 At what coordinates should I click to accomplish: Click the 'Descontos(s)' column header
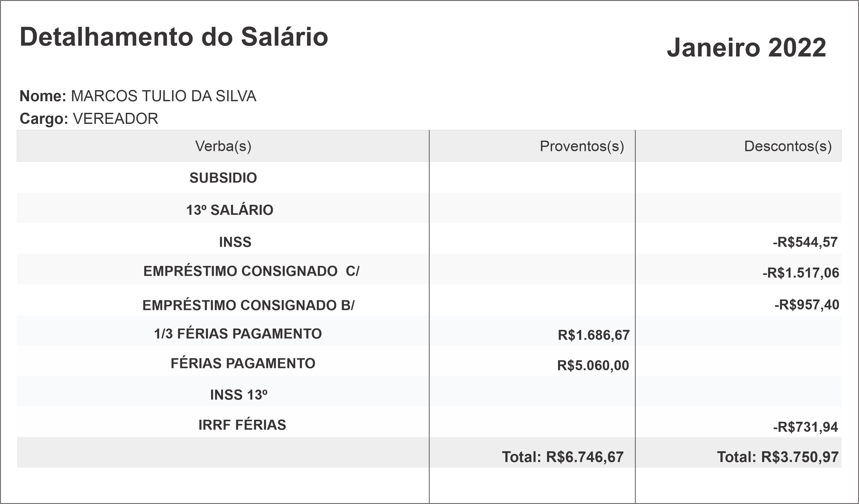coord(787,147)
